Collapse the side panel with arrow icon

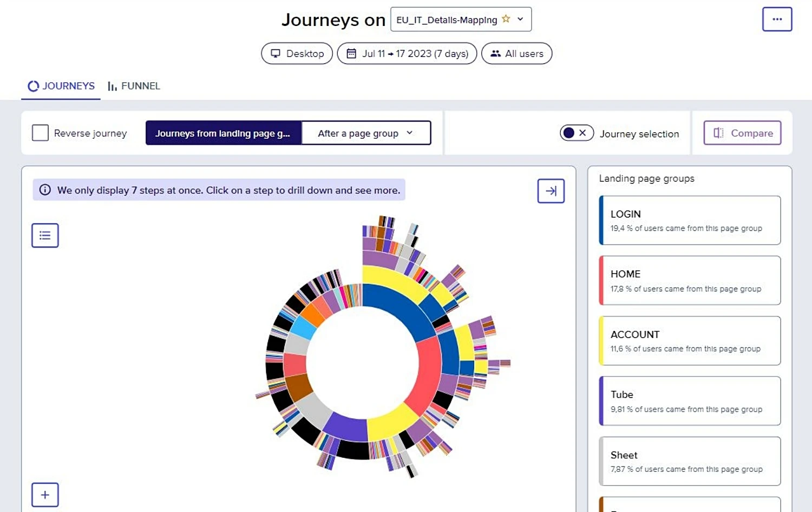coord(551,191)
